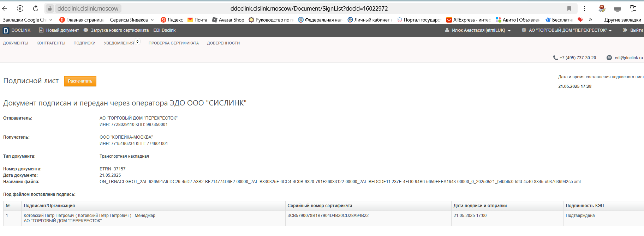The width and height of the screenshot is (644, 236).
Task: Click recipient ООО "КОПЕЙКА-МОСКВА"
Action: [126, 137]
